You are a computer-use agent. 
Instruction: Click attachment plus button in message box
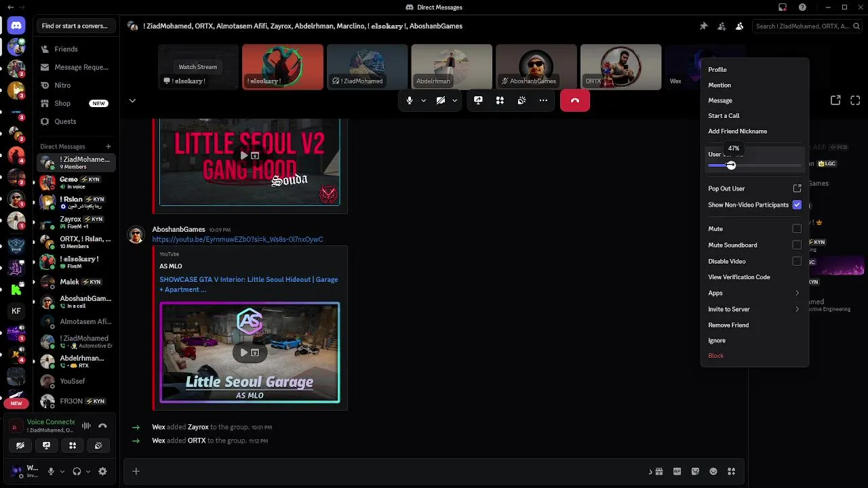pos(136,471)
